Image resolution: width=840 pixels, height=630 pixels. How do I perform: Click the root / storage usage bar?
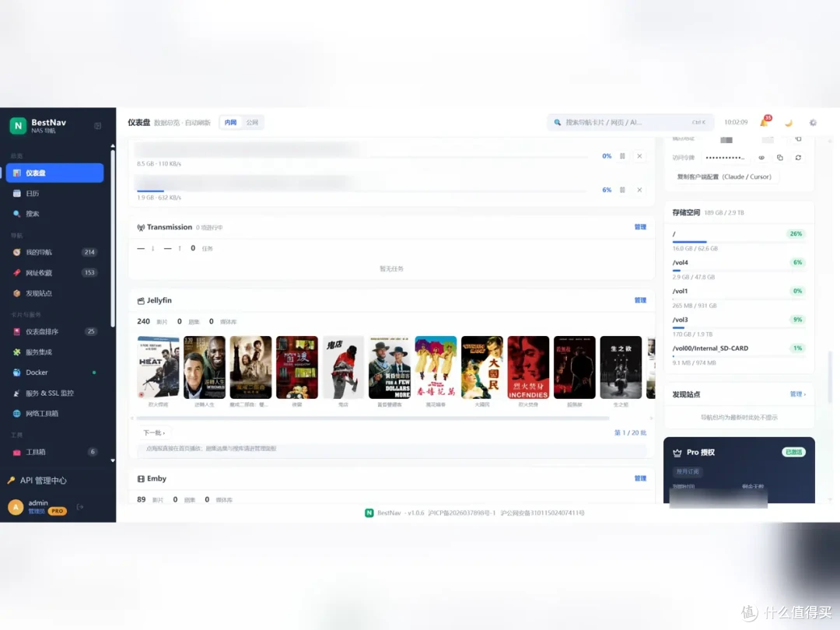tap(740, 242)
